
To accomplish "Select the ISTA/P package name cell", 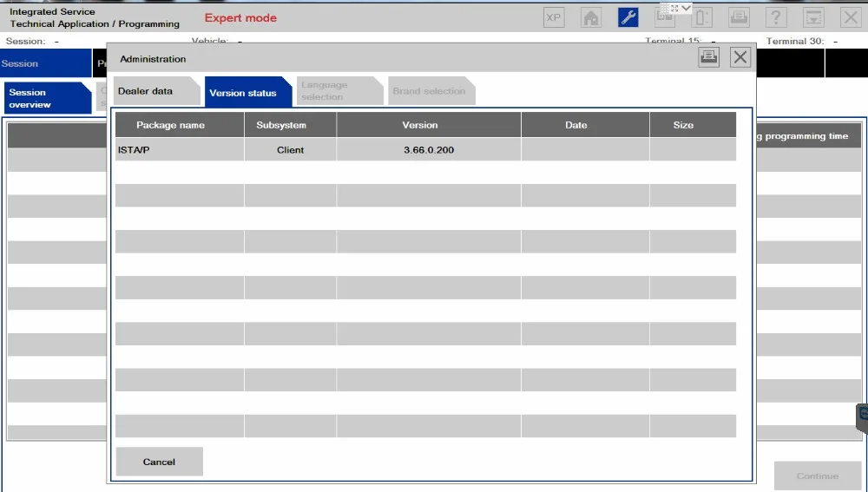I will (180, 149).
